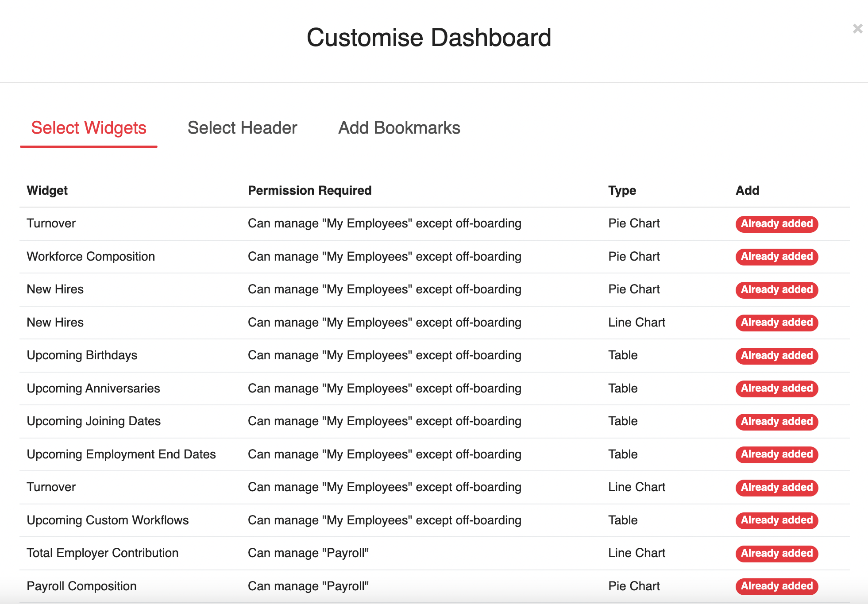Image resolution: width=868 pixels, height=604 pixels.
Task: Go to Add Bookmarks tab
Action: coord(399,128)
